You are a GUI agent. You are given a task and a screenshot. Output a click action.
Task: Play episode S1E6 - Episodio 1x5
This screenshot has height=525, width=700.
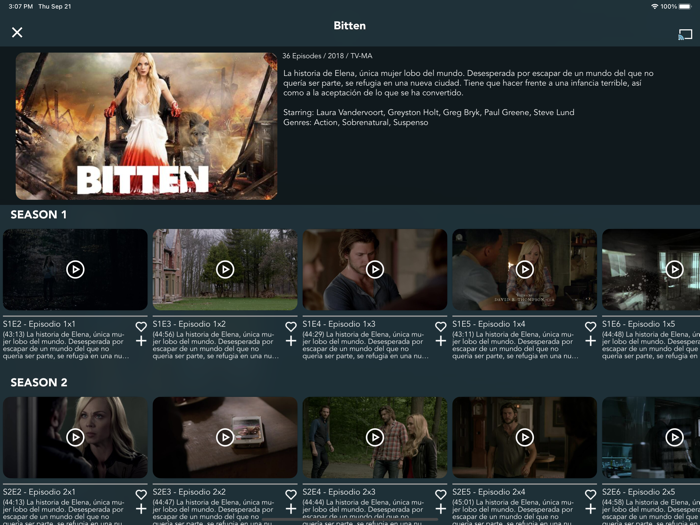pos(674,269)
